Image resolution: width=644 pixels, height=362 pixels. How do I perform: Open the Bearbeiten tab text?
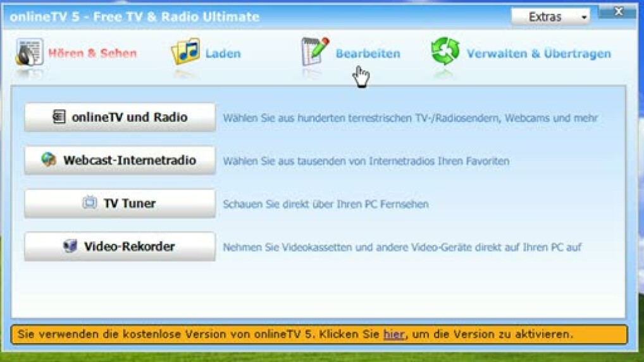click(368, 54)
